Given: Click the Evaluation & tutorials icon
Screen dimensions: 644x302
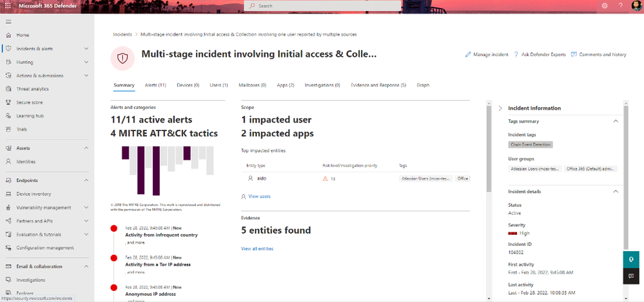Looking at the screenshot, I should (8, 234).
